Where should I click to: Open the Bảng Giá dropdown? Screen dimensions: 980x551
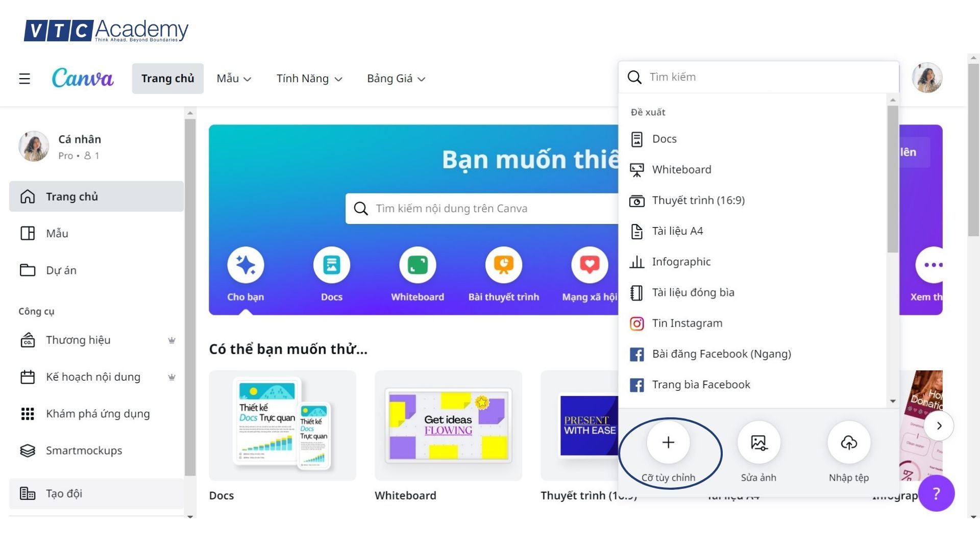pos(396,79)
